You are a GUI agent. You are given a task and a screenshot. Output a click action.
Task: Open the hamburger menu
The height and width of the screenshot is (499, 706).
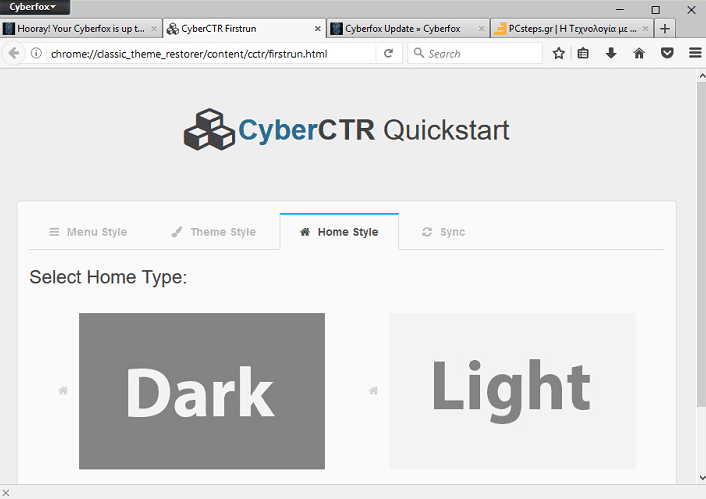point(695,54)
